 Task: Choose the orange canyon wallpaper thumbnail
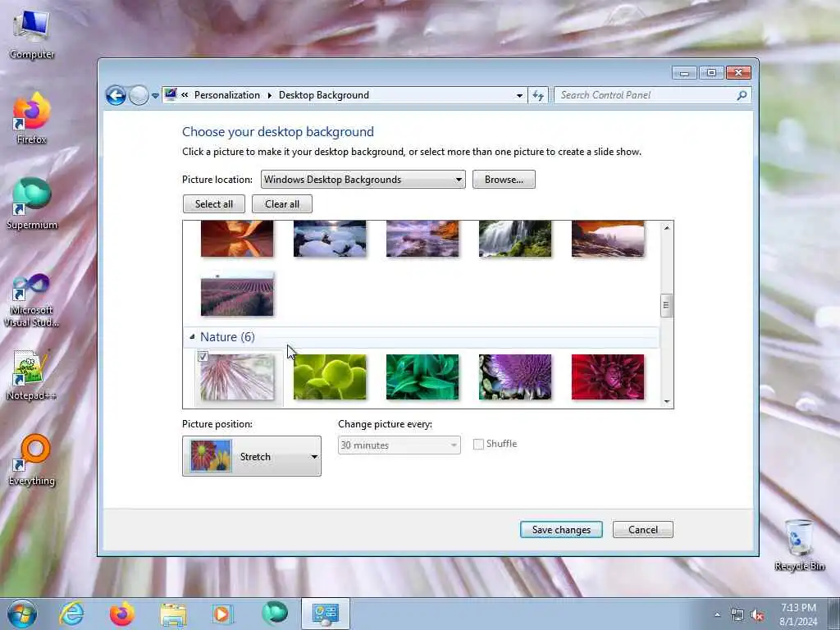click(237, 239)
